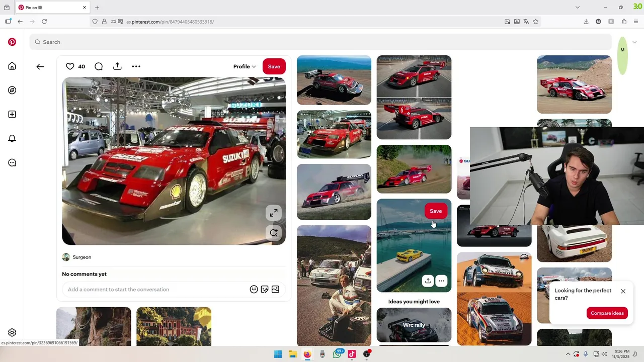
Task: Open the Windows Start menu
Action: 278,354
